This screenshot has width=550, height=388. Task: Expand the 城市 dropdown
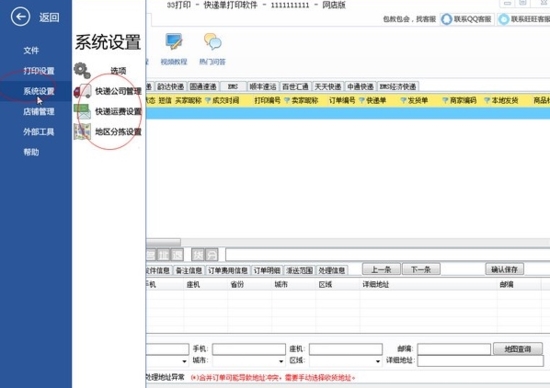281,361
